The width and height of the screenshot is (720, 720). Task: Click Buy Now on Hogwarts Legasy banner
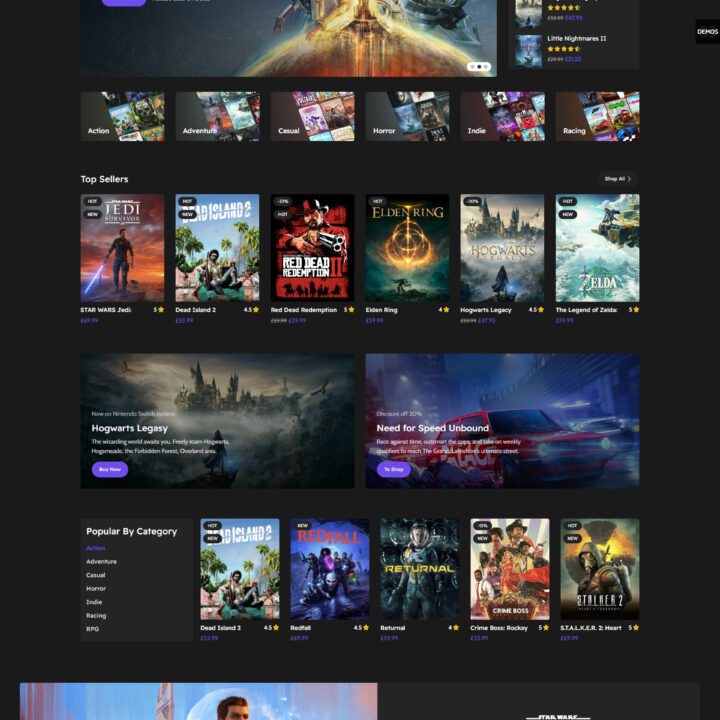point(110,469)
